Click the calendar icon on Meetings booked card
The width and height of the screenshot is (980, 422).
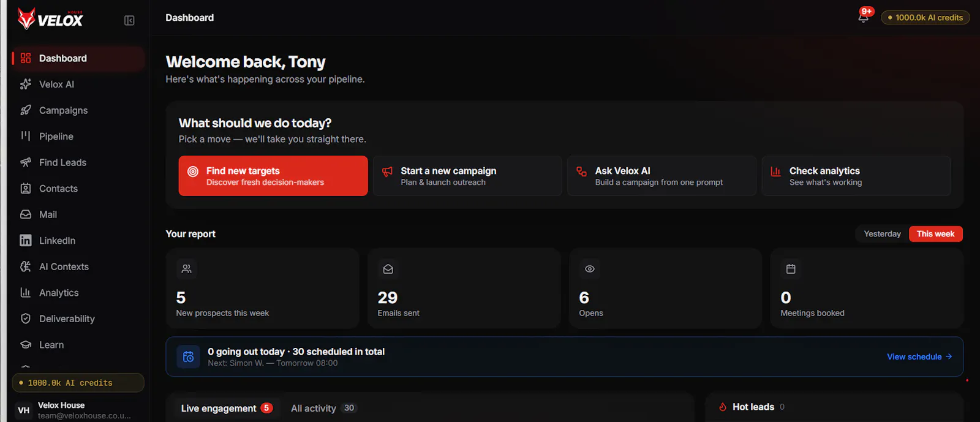click(791, 269)
